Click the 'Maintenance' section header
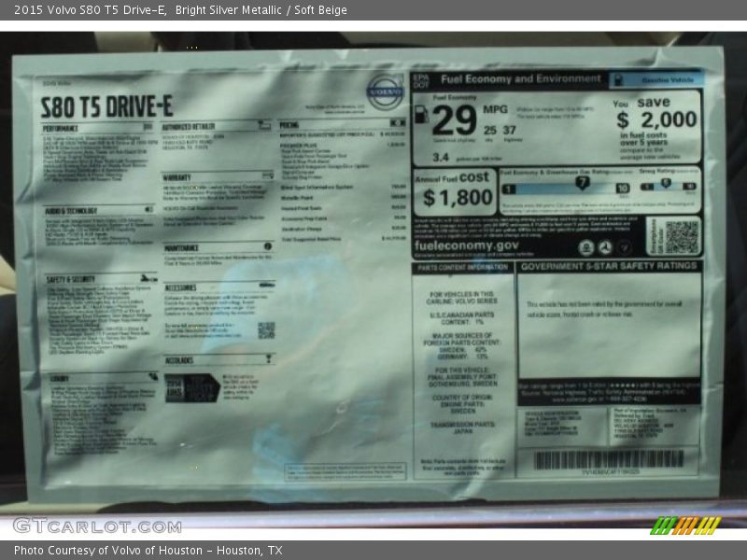 [181, 248]
